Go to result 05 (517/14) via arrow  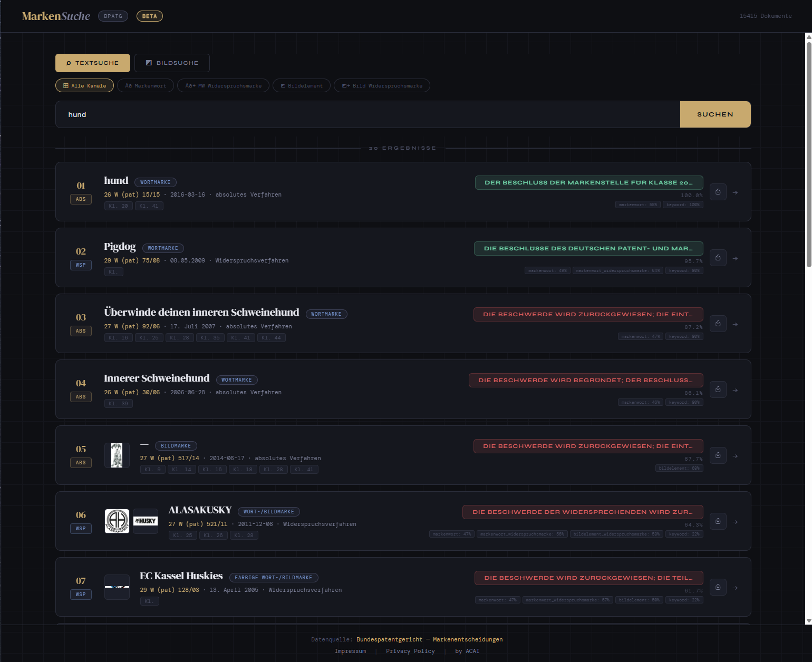pyautogui.click(x=735, y=456)
